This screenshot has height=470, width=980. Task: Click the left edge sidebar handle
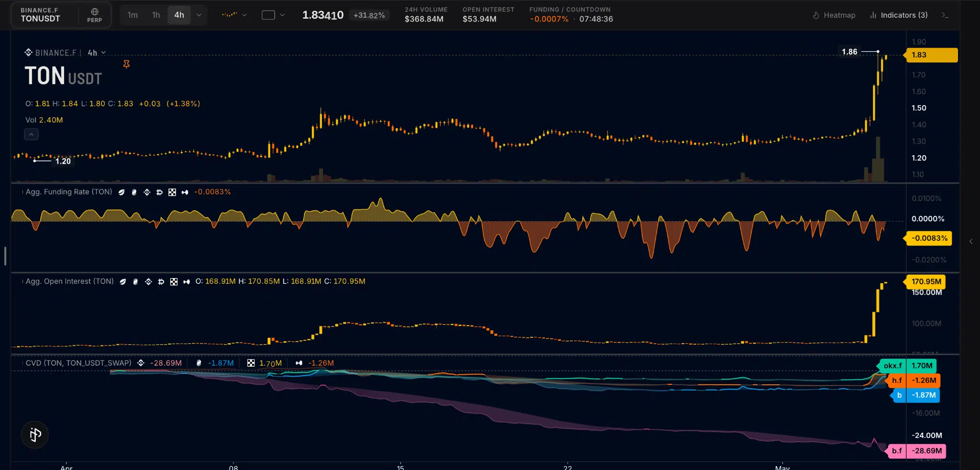tap(5, 256)
